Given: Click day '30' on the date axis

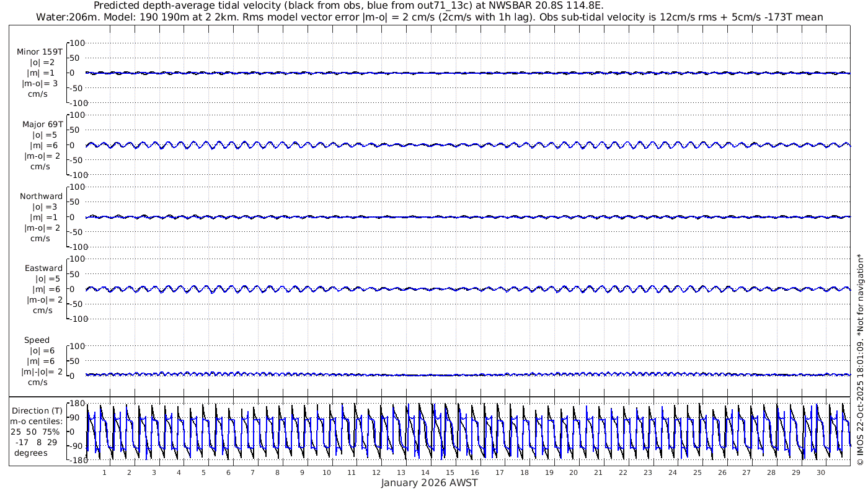Looking at the screenshot, I should coord(821,472).
